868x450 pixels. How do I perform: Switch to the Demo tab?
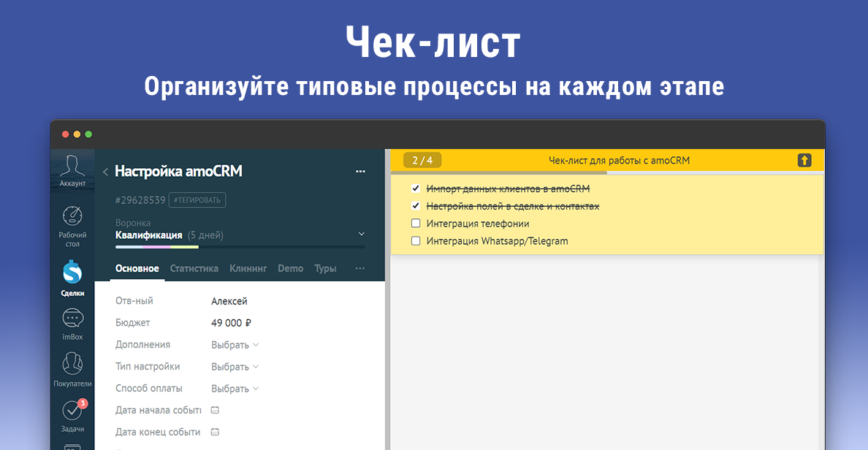click(291, 268)
